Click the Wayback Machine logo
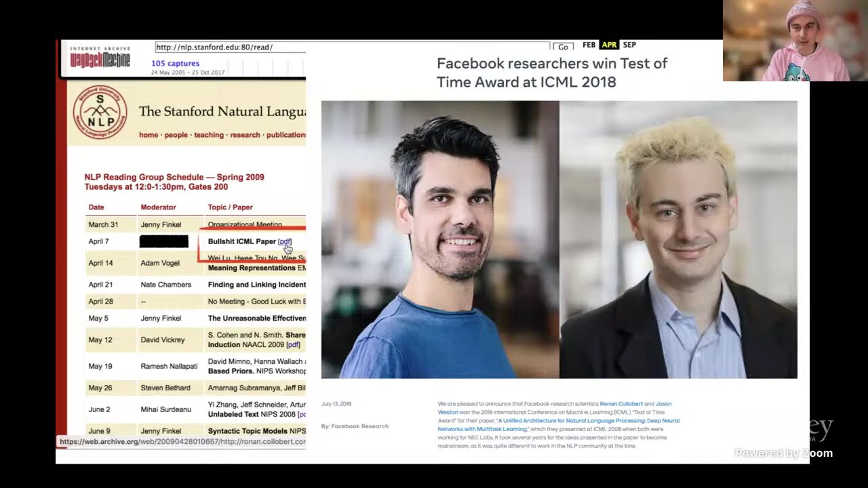The height and width of the screenshot is (488, 868). (x=100, y=59)
